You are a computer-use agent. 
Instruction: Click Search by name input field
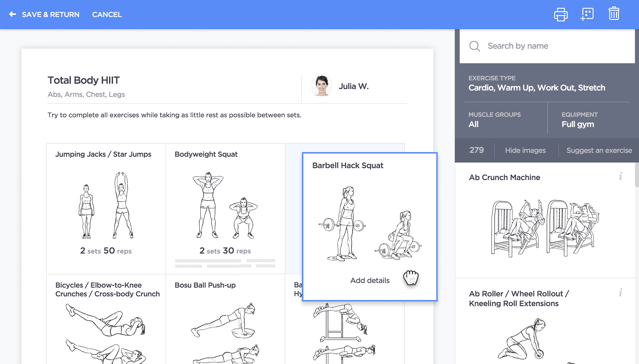(x=547, y=46)
